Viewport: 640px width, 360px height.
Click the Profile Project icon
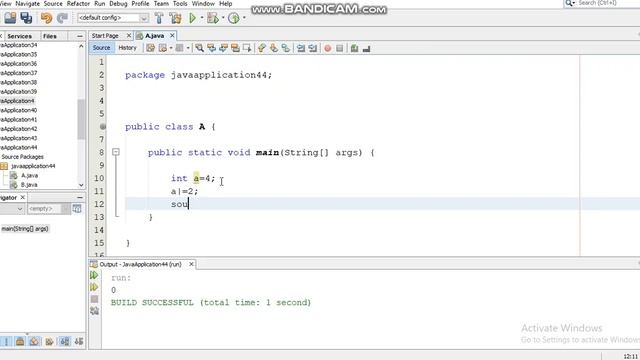click(233, 18)
